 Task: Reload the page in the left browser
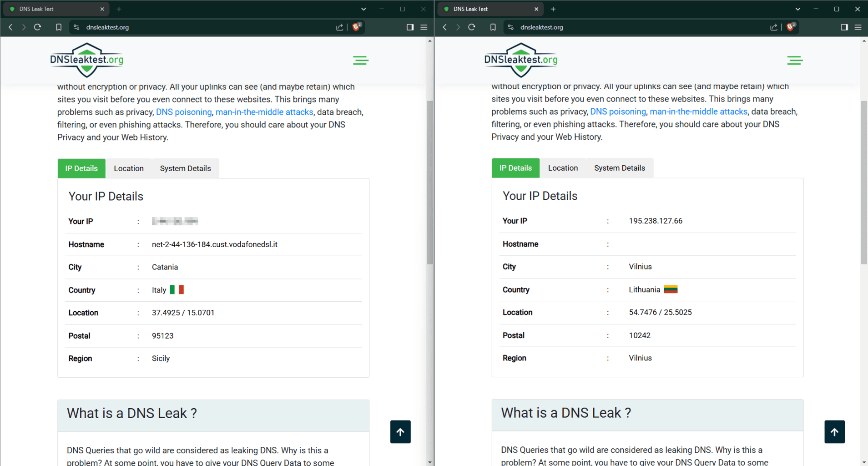click(38, 27)
